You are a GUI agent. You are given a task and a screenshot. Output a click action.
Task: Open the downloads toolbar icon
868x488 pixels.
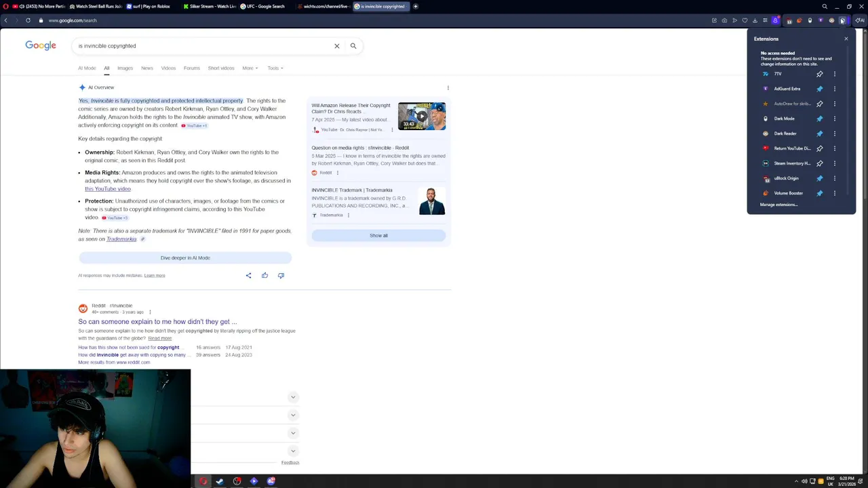(755, 20)
